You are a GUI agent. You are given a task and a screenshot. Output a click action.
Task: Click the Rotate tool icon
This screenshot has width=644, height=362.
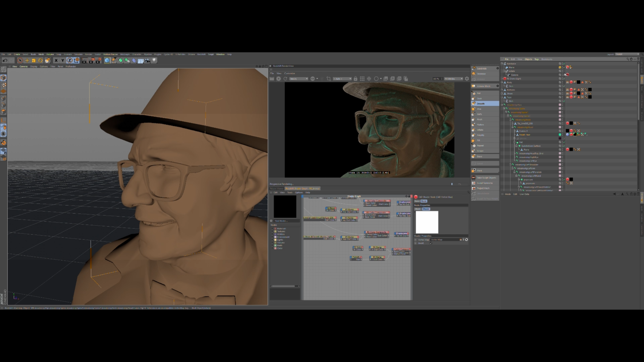point(40,61)
